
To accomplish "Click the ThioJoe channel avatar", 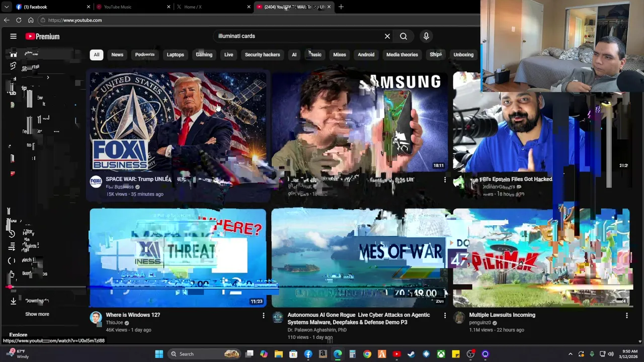I will tap(96, 317).
